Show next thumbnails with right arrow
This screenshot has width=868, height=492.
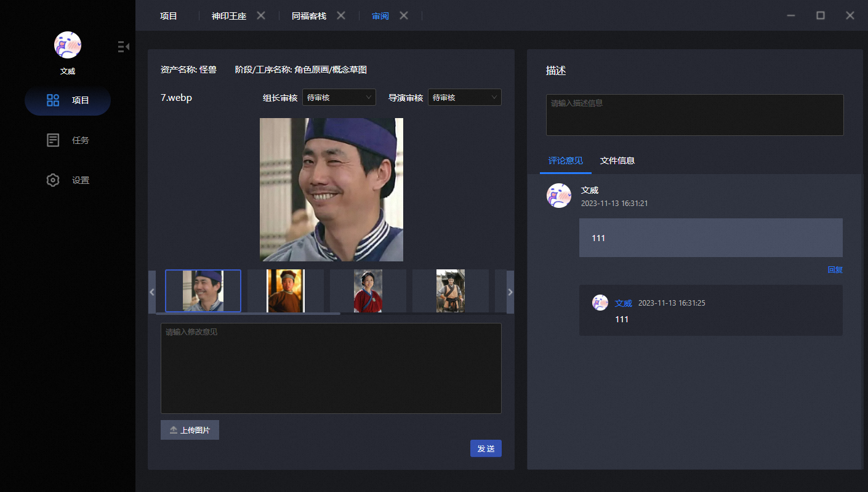pyautogui.click(x=510, y=292)
